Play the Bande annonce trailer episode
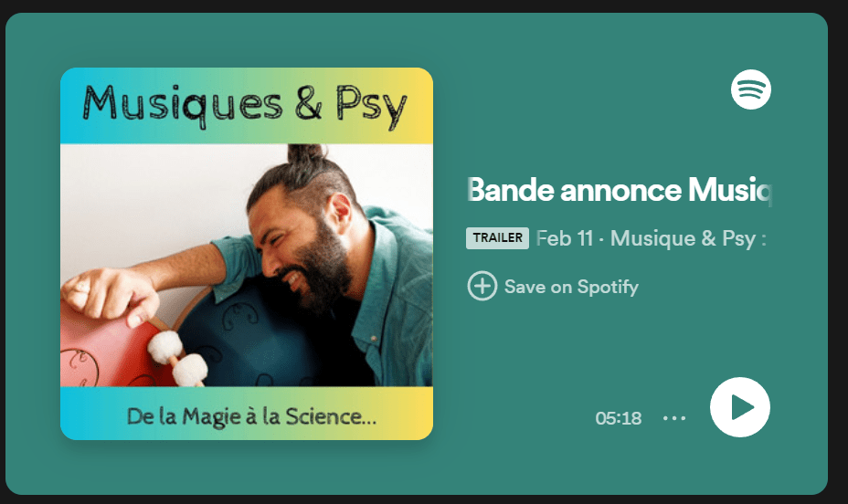The image size is (848, 504). tap(740, 407)
